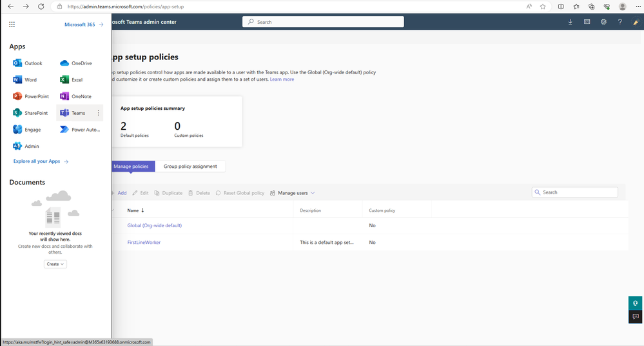Image resolution: width=644 pixels, height=346 pixels.
Task: Focus the admin center top Search box
Action: click(x=323, y=22)
